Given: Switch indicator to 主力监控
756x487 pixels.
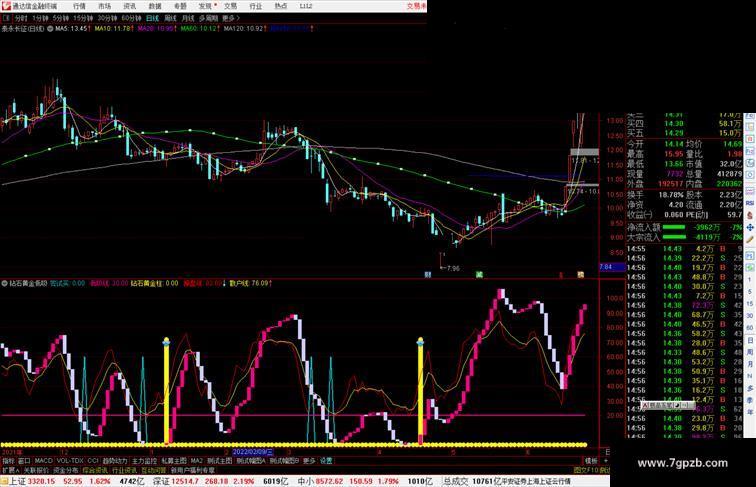Looking at the screenshot, I should (145, 461).
